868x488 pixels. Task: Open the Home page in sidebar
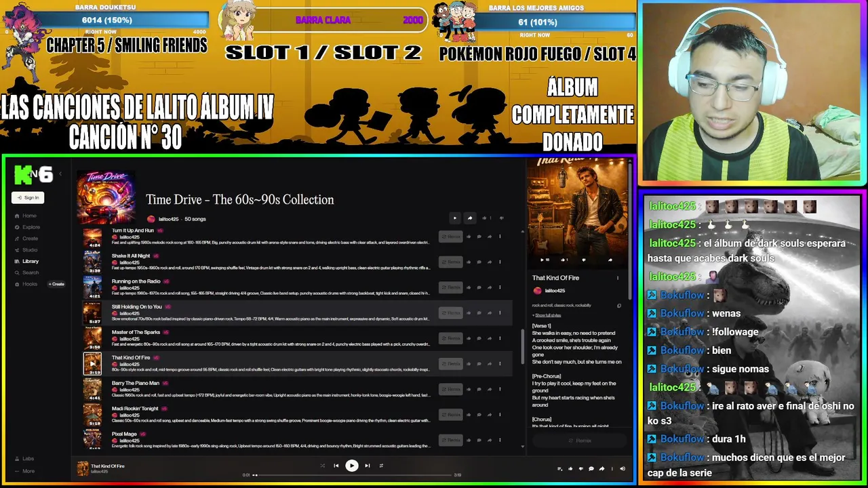click(26, 216)
